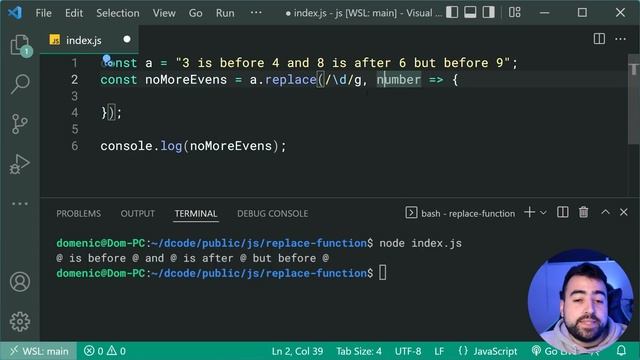Image resolution: width=640 pixels, height=360 pixels.
Task: Toggle the secondary side bar layout icon
Action: click(489, 13)
